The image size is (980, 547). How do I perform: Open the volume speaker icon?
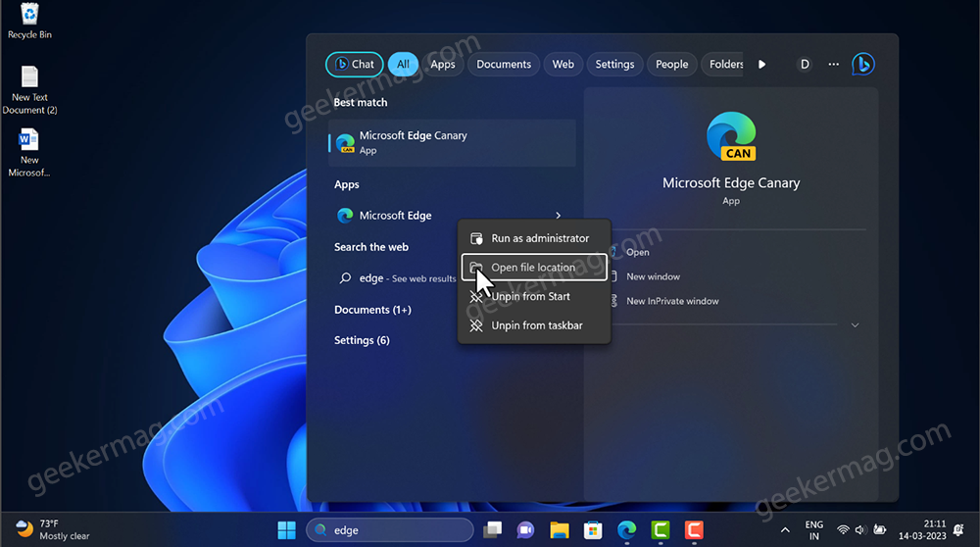860,530
